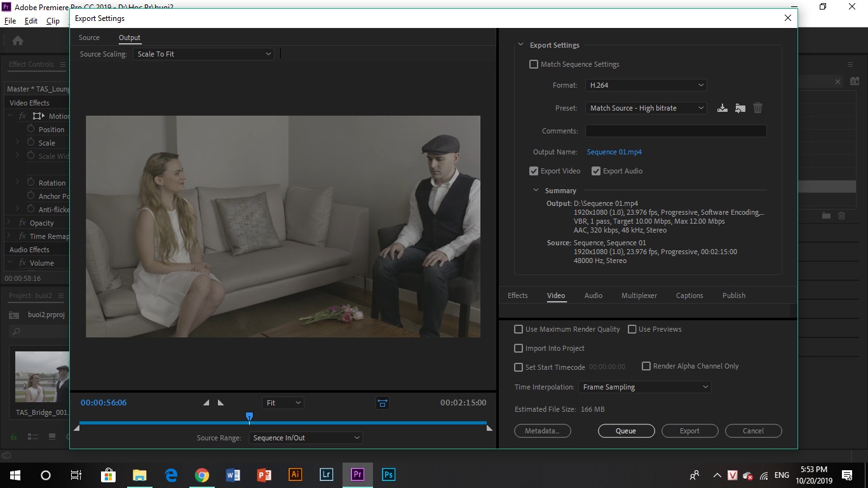
Task: Open the Format dropdown showing H.264
Action: (x=646, y=85)
